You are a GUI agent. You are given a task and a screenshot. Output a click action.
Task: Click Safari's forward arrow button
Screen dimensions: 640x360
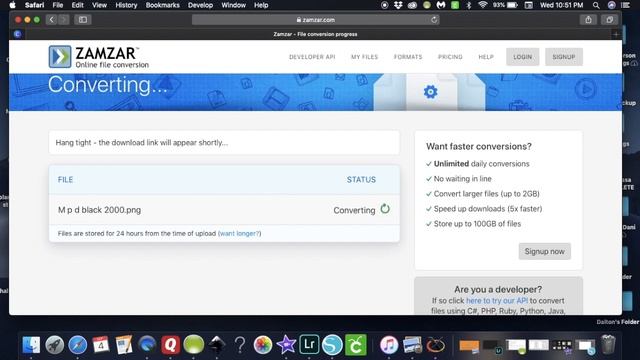tap(64, 20)
